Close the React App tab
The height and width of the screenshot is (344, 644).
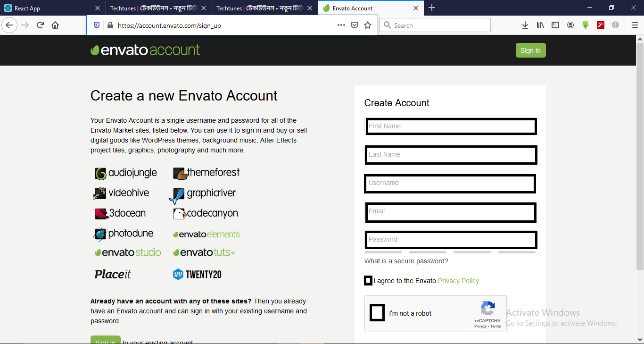point(98,8)
